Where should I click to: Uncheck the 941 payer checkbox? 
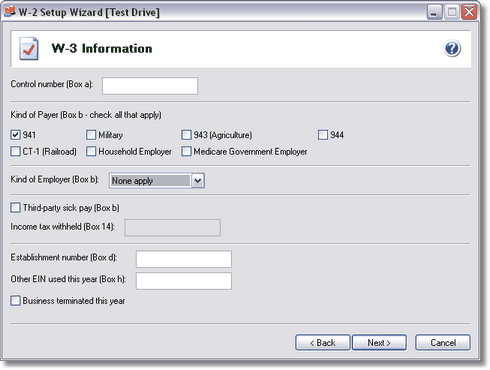click(15, 135)
